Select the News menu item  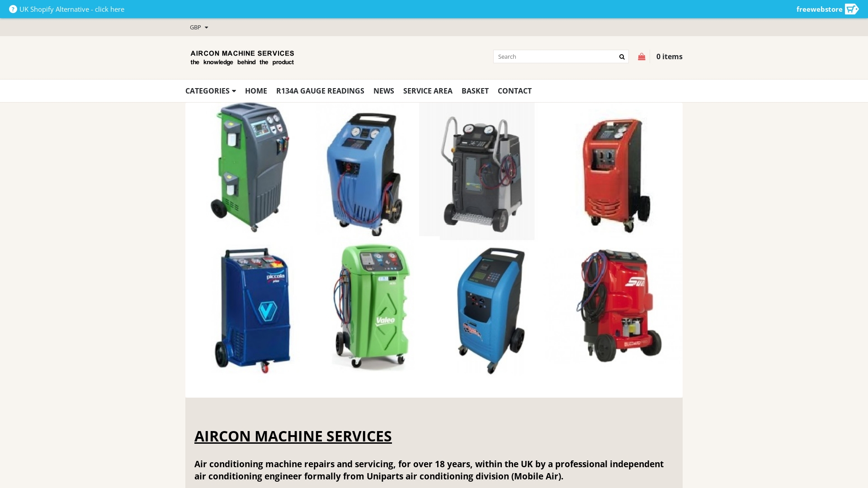tap(384, 91)
